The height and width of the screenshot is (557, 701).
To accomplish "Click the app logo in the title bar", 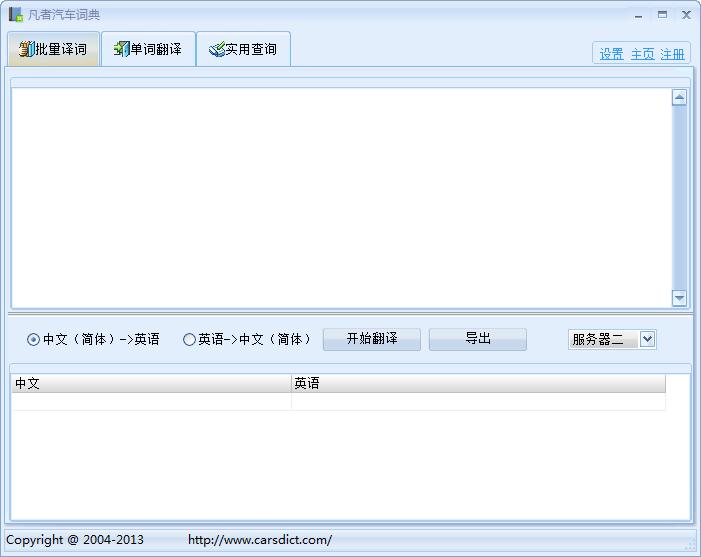I will [x=16, y=15].
